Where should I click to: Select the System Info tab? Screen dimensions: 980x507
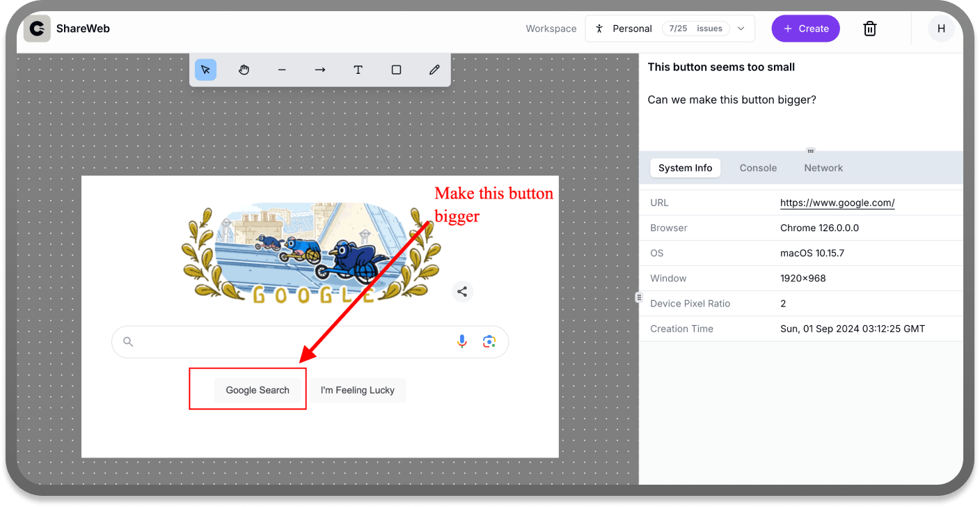click(685, 168)
